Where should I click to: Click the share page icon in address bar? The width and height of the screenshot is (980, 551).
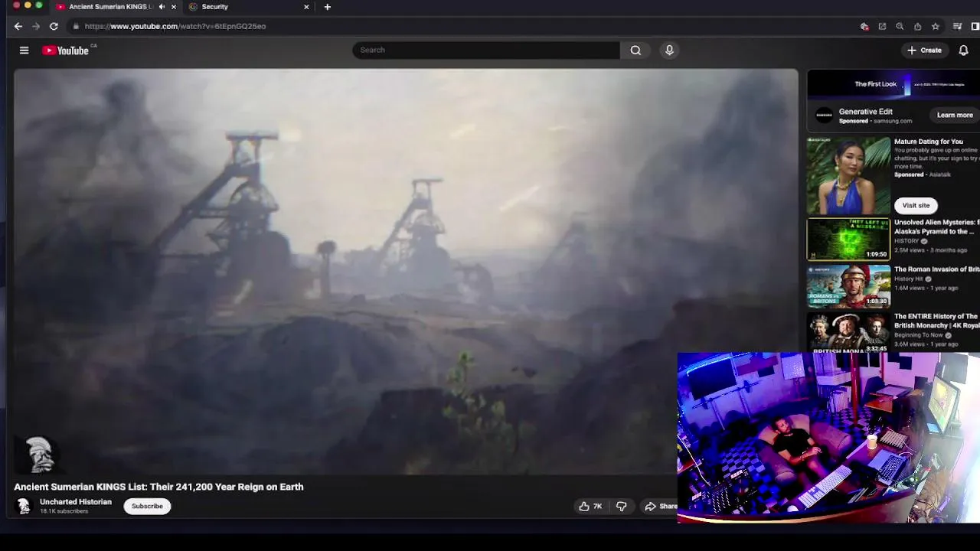pos(917,26)
